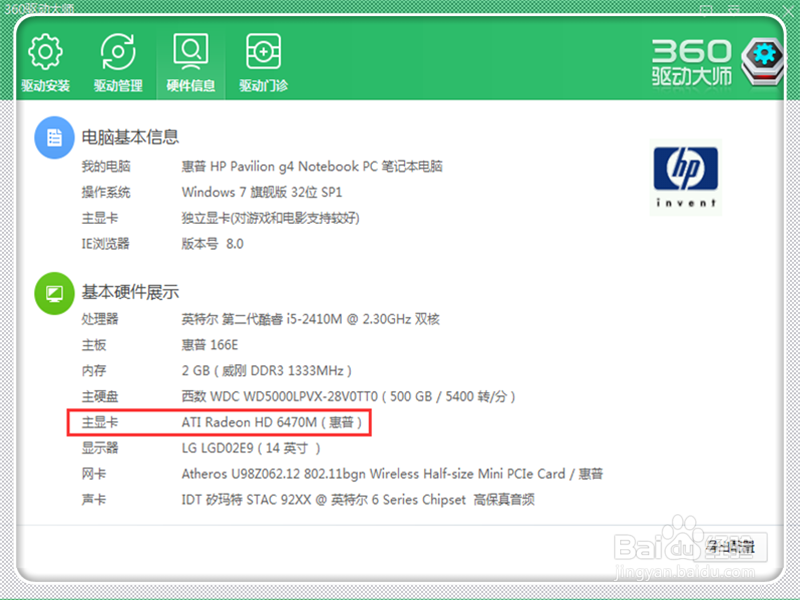
Task: Click the HP invent brand logo
Action: pos(686,177)
